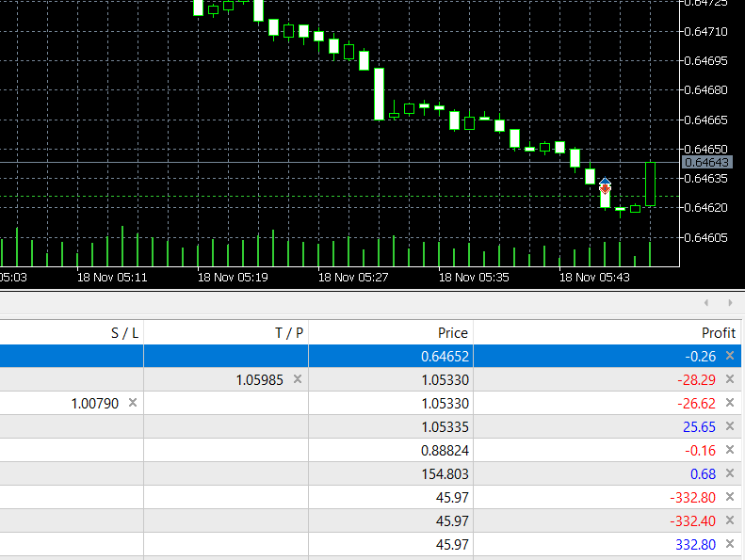745x560 pixels.
Task: Close the position with profit 0.68
Action: 730,473
